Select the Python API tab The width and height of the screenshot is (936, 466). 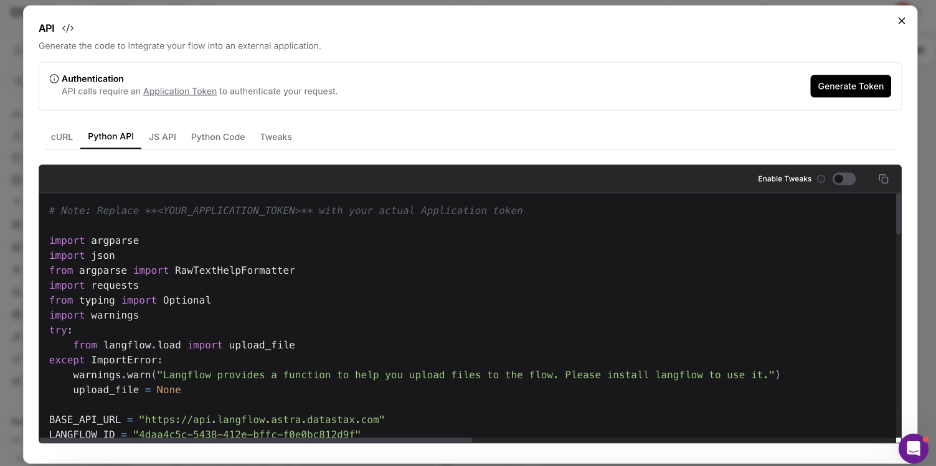tap(110, 136)
